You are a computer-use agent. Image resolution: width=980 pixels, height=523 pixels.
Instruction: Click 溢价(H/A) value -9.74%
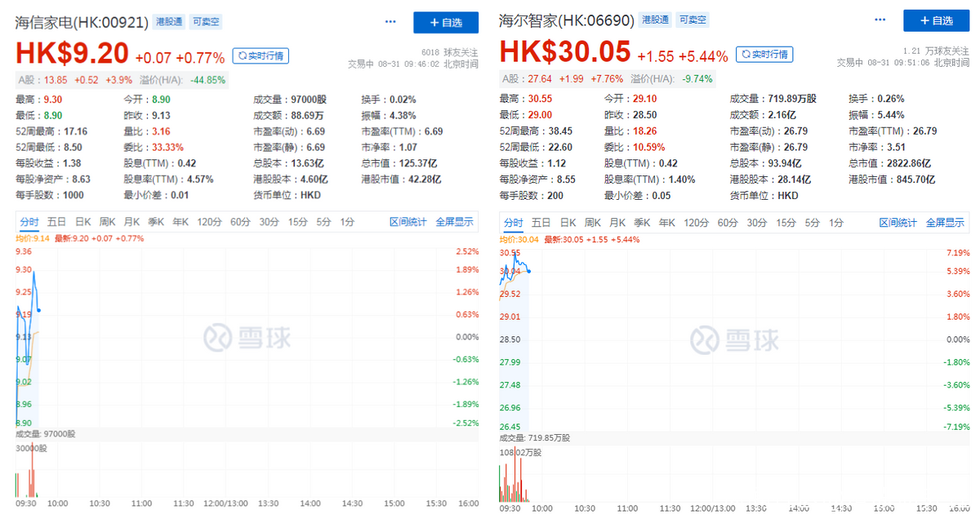coord(697,79)
